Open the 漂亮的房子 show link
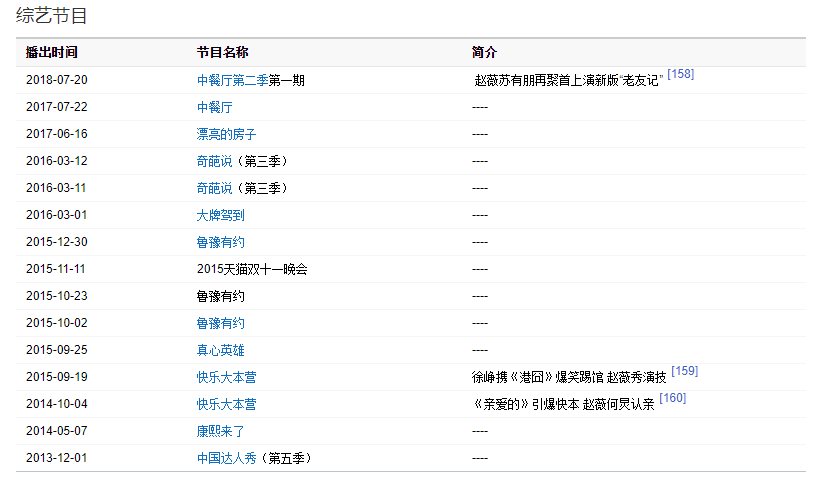 [226, 134]
